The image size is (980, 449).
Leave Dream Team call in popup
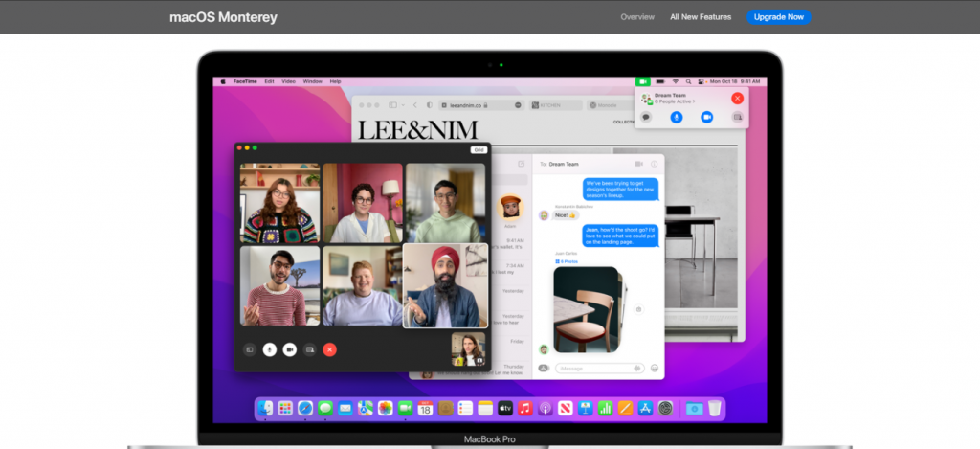pyautogui.click(x=738, y=99)
